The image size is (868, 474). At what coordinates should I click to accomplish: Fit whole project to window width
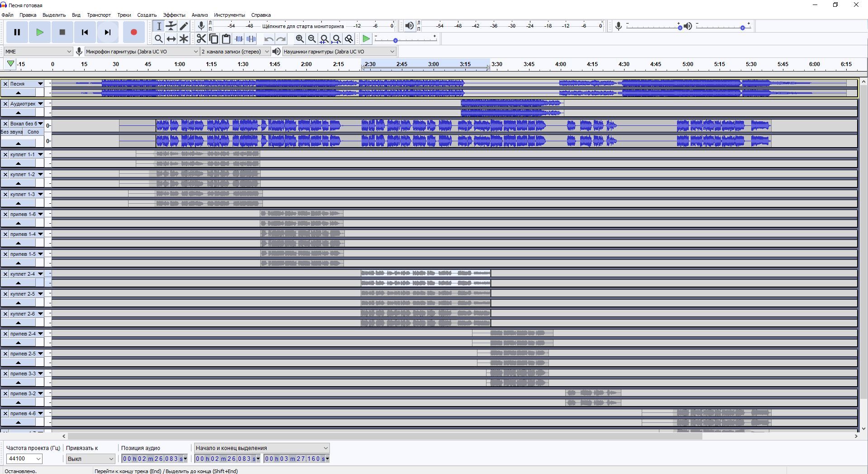pyautogui.click(x=336, y=38)
